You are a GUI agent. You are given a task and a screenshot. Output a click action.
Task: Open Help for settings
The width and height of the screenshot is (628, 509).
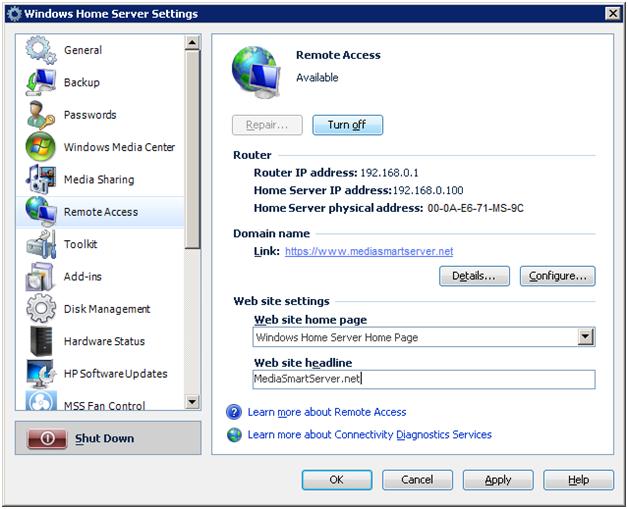pyautogui.click(x=578, y=480)
